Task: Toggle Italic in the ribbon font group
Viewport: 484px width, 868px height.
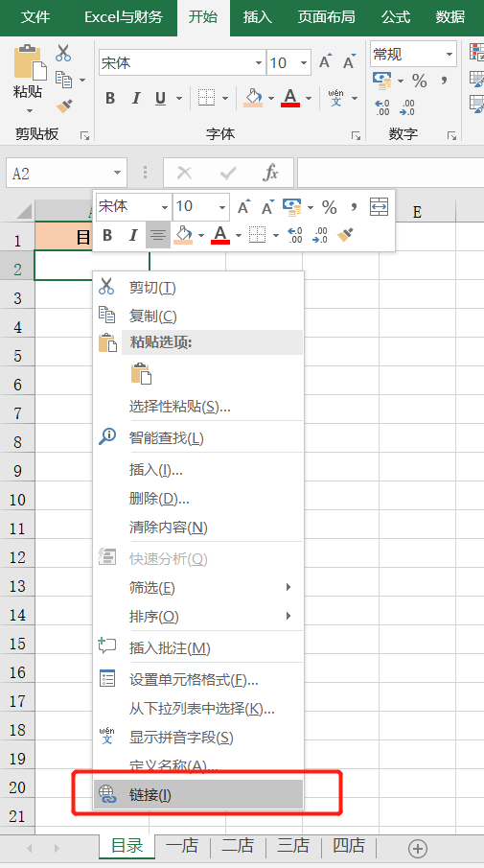Action: 135,99
